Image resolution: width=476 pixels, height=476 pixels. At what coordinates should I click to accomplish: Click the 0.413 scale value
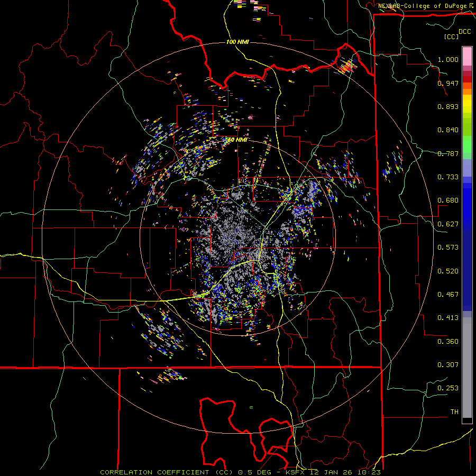[448, 318]
